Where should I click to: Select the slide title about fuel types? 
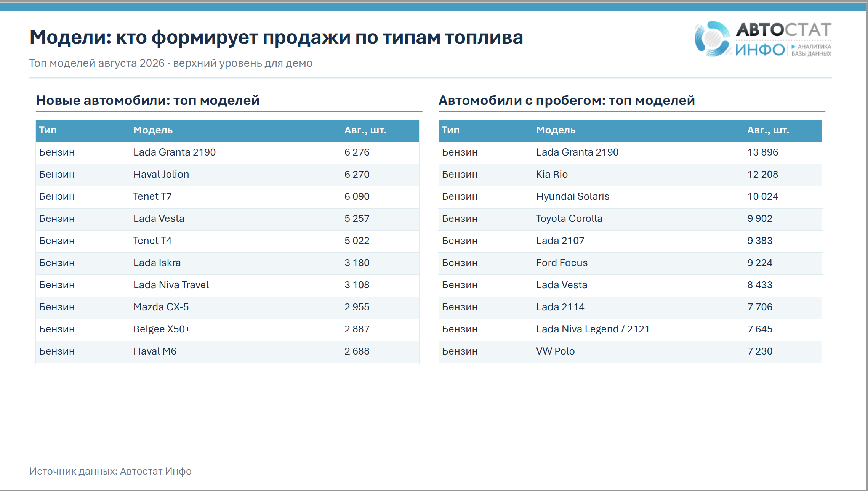coord(276,37)
